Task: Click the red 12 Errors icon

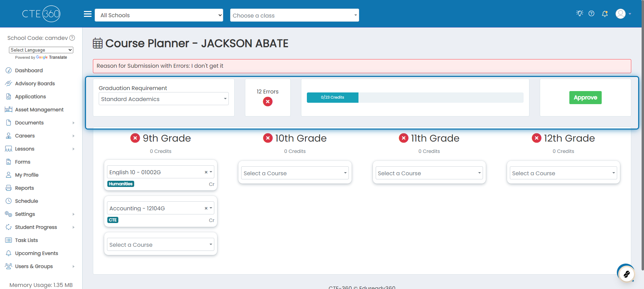Action: click(x=268, y=102)
